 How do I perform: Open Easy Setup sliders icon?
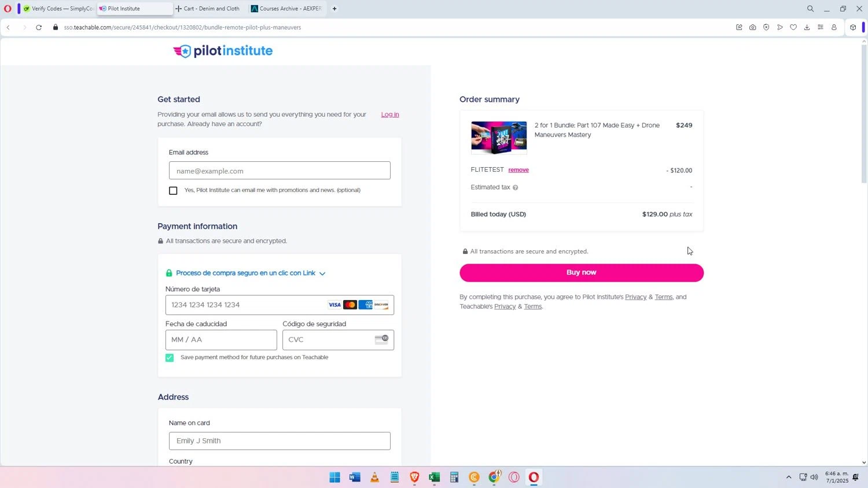pyautogui.click(x=821, y=27)
